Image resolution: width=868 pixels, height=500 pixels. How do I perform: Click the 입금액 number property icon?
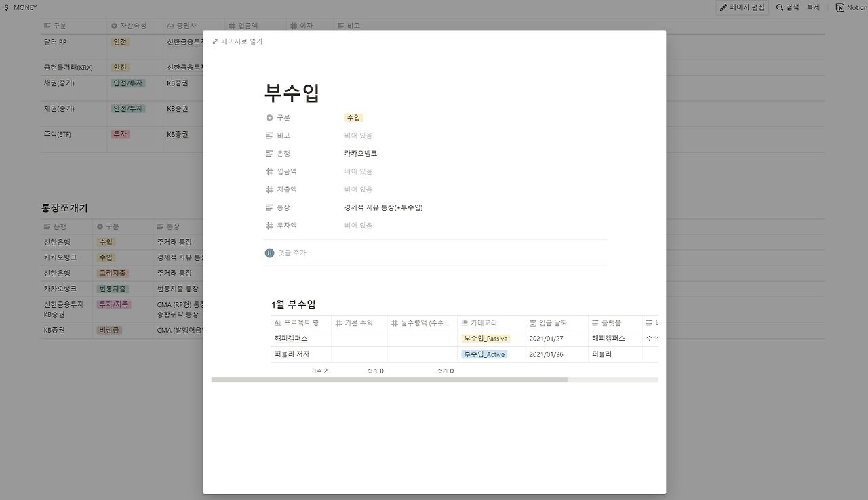[x=269, y=171]
